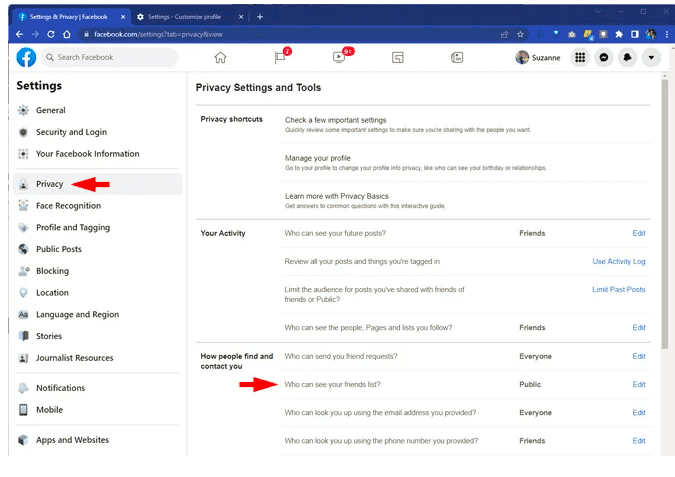Open a new browser tab
This screenshot has width=675, height=477.
pos(260,17)
